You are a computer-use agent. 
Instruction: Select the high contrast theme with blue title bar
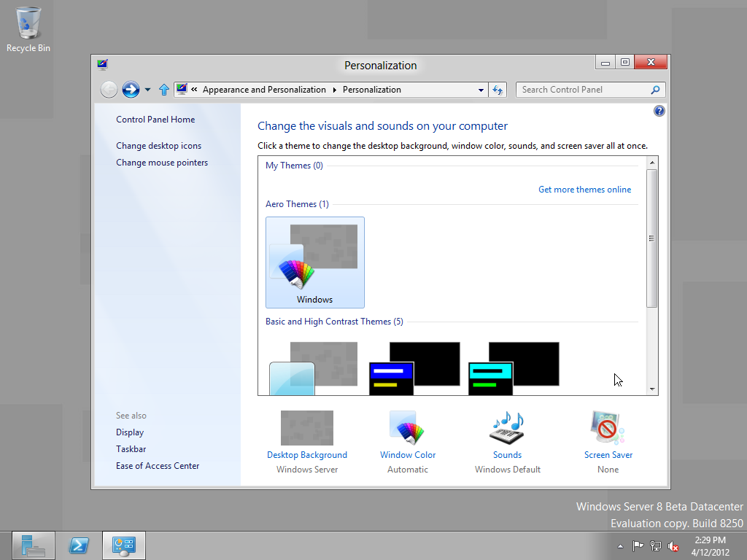414,368
